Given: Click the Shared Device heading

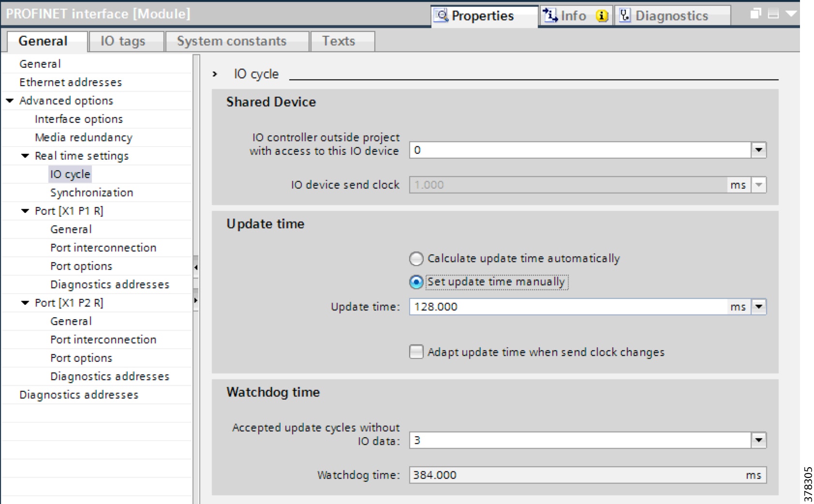Looking at the screenshot, I should 271,102.
